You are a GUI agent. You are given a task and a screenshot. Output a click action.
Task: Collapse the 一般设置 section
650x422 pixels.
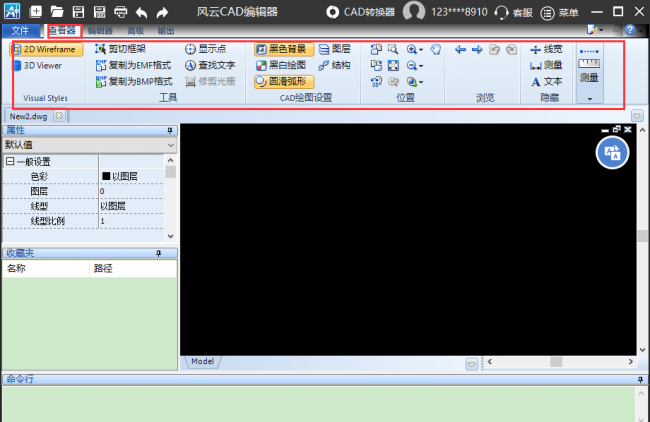[x=10, y=161]
